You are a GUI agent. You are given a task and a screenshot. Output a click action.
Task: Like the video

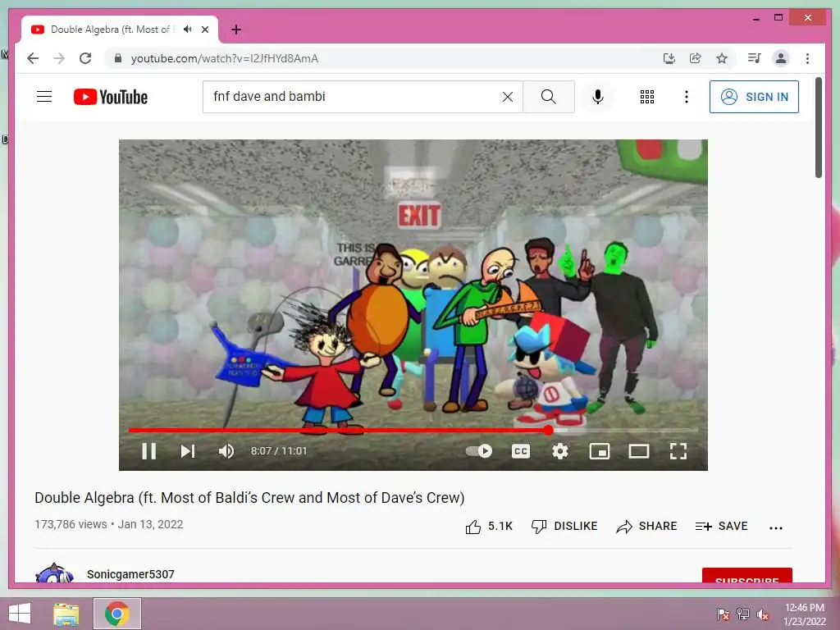click(x=489, y=527)
